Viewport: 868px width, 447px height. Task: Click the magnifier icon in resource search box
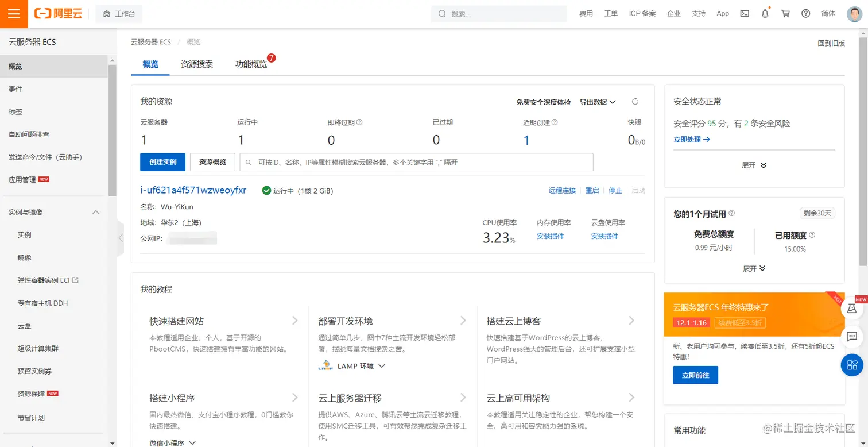click(249, 163)
